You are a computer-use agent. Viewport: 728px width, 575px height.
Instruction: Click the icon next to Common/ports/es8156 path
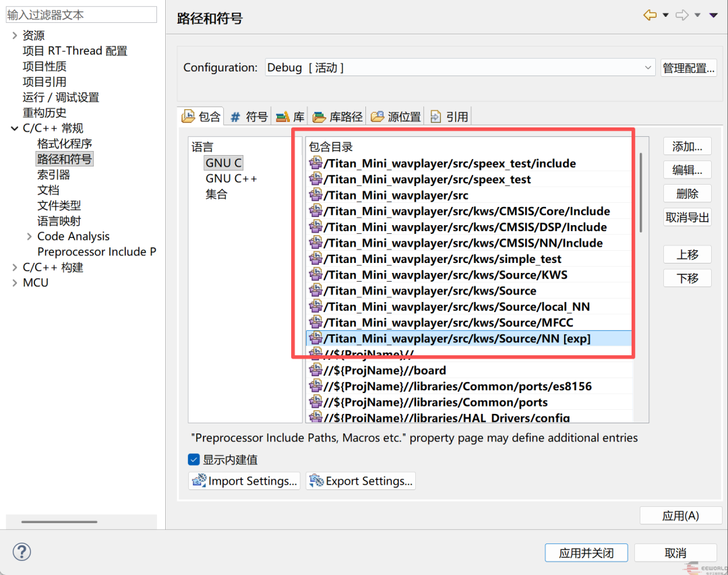[315, 386]
